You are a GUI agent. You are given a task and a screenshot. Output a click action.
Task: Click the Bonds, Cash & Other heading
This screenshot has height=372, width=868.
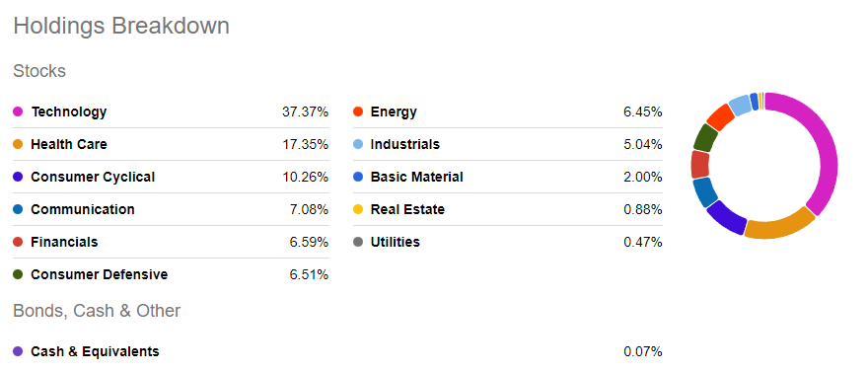(x=97, y=311)
